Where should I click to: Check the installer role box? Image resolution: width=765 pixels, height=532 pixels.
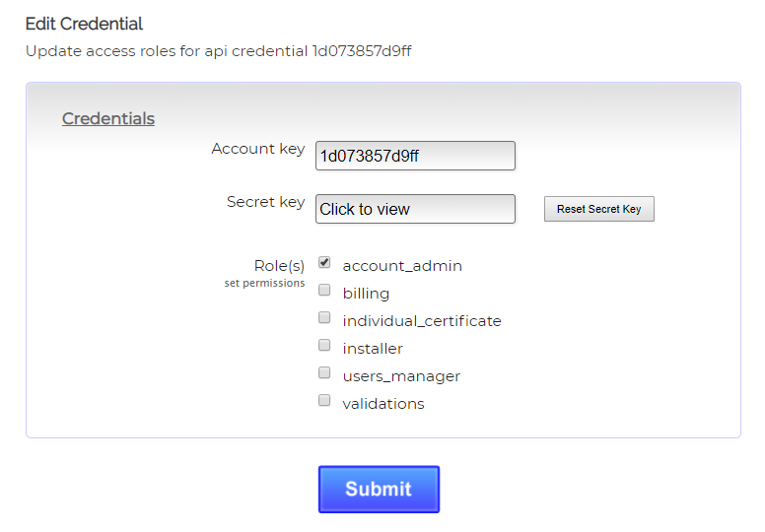pyautogui.click(x=324, y=346)
